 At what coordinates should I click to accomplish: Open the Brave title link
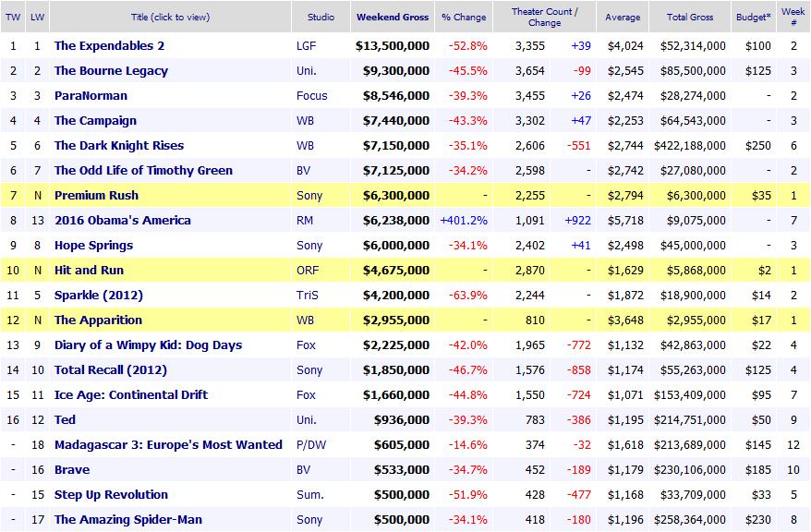pos(72,469)
